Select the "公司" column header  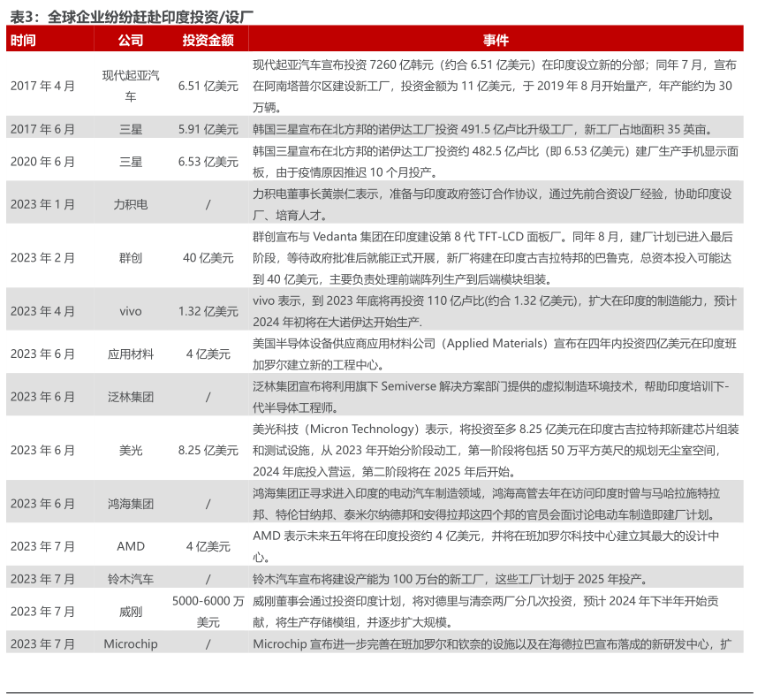coord(131,40)
